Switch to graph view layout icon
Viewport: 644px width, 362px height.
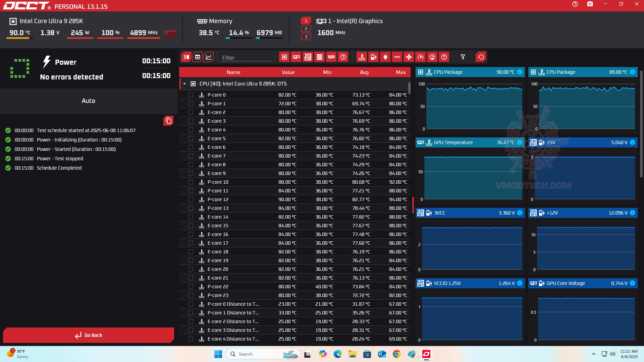pyautogui.click(x=209, y=57)
